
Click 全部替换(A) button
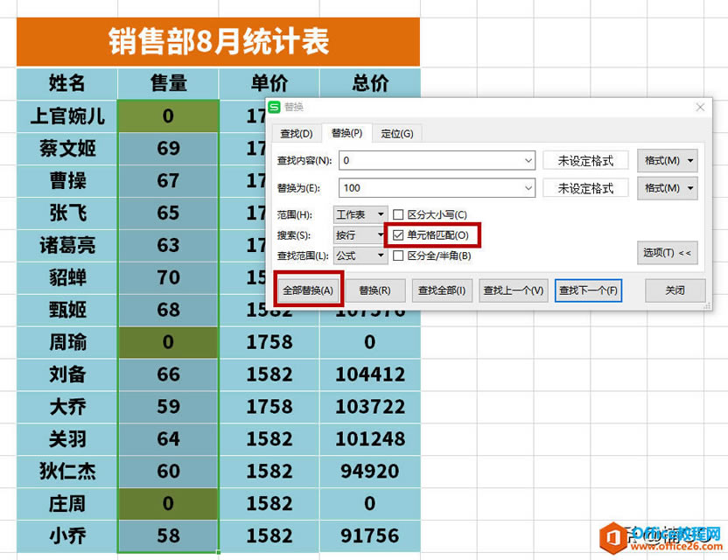(308, 290)
